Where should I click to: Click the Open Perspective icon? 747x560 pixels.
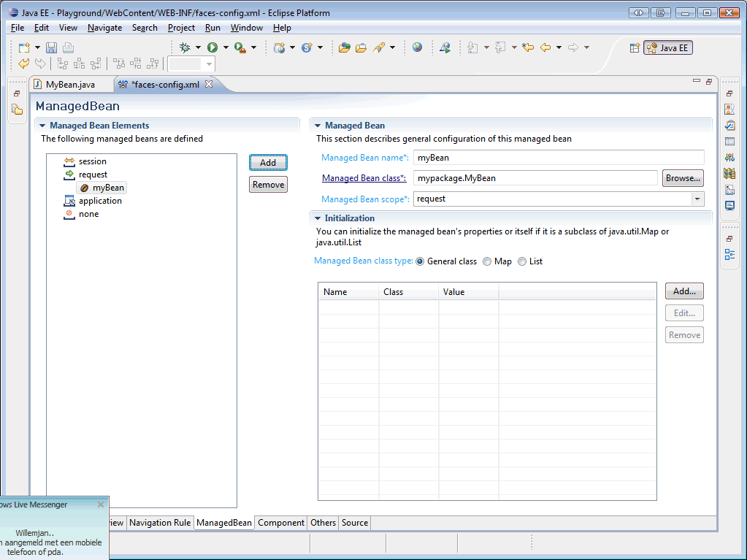635,47
